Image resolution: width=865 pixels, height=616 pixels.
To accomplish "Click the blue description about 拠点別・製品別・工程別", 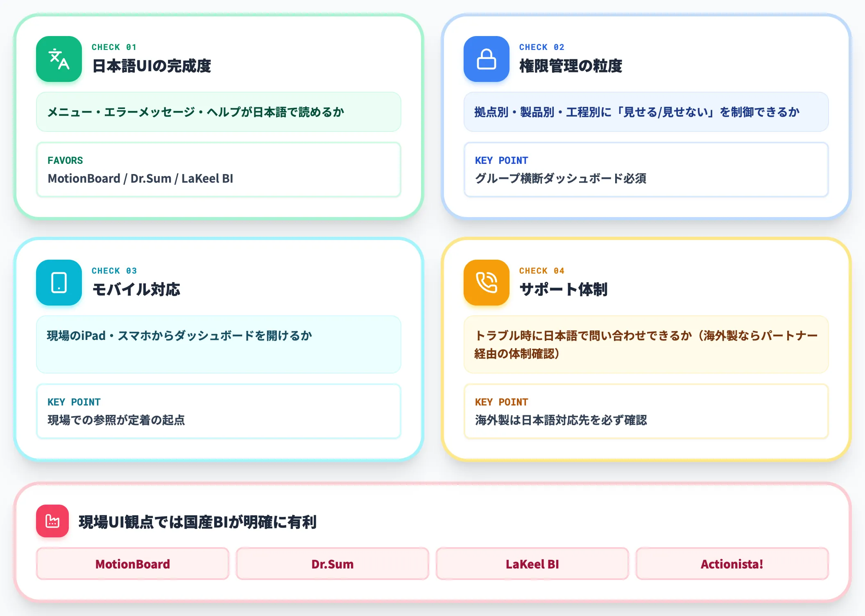I will 646,112.
